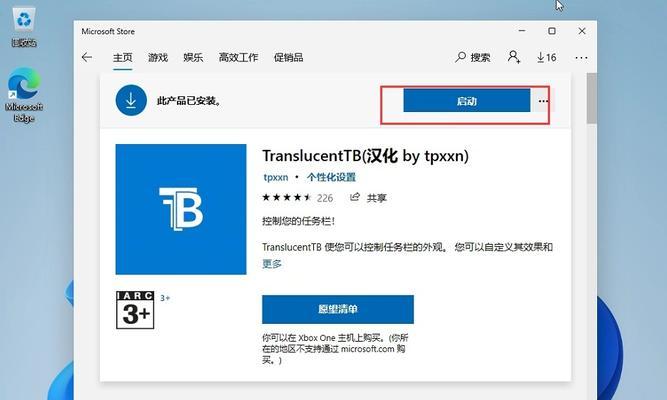Click the 启动 launch button
Screen dimensions: 667x400
coord(467,101)
